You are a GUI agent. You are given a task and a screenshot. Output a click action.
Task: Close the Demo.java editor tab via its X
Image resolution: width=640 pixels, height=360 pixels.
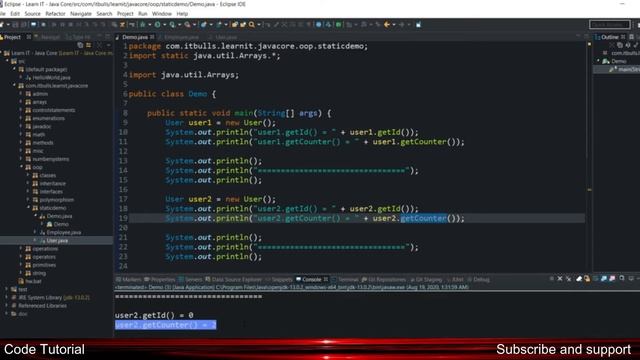152,37
